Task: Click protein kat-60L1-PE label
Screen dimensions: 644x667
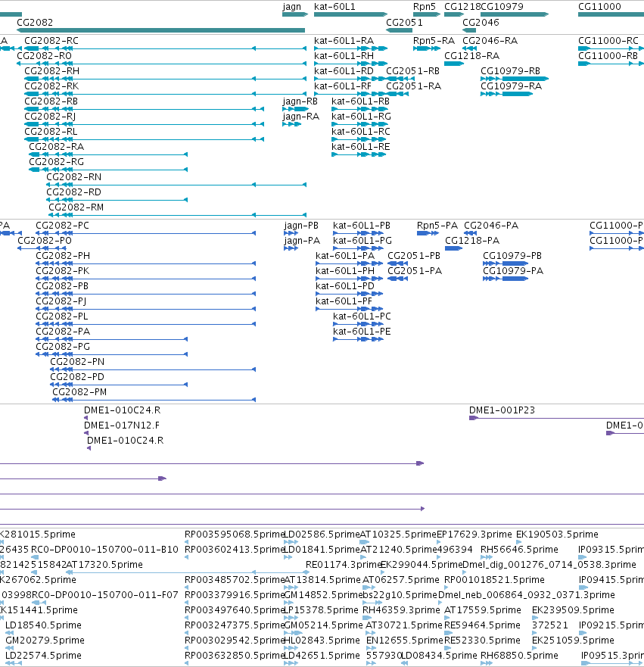Action: (362, 332)
